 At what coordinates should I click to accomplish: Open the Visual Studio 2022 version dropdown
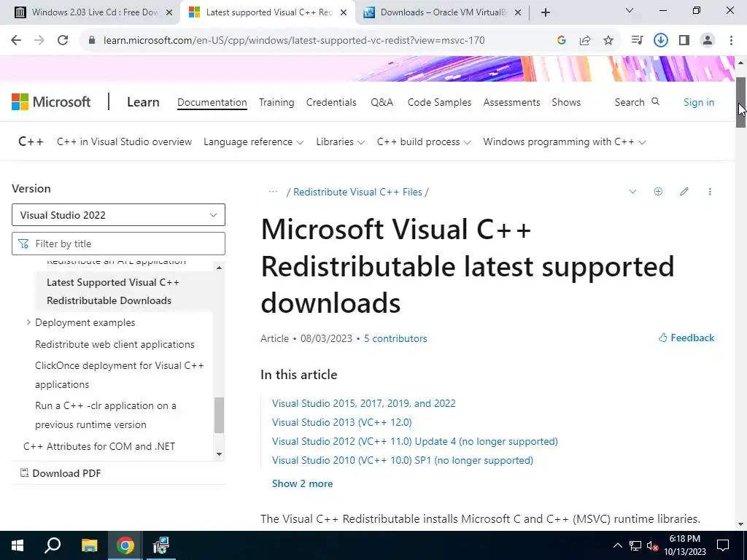point(118,215)
